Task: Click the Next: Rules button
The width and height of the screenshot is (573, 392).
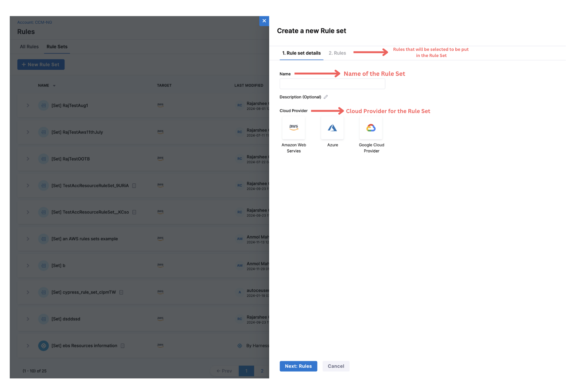Action: click(298, 366)
